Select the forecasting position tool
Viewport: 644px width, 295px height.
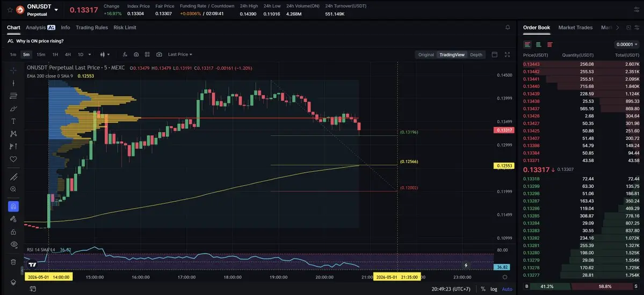(x=13, y=146)
